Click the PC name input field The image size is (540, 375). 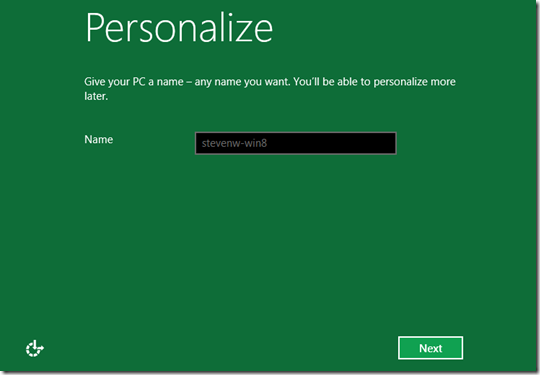(x=295, y=143)
